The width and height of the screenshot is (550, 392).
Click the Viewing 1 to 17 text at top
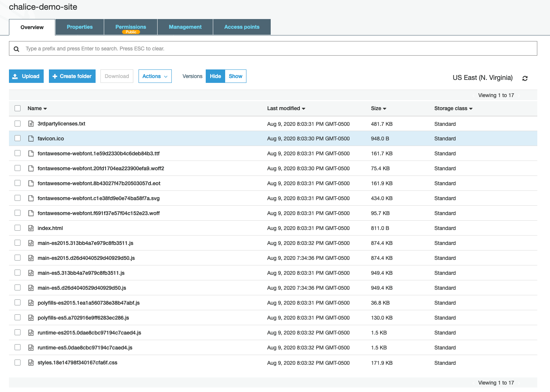tap(496, 95)
